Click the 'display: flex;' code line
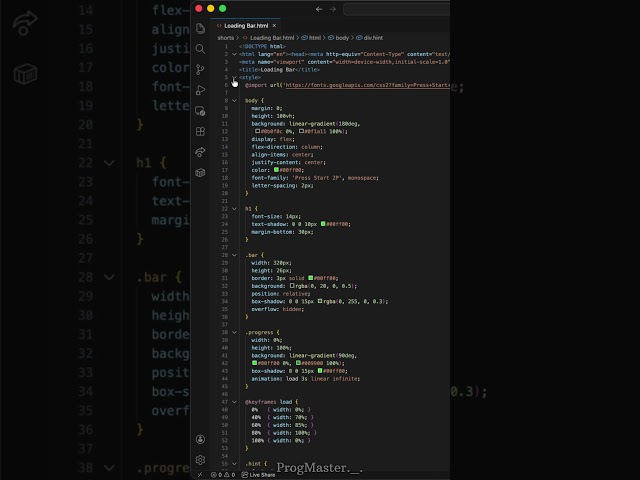This screenshot has height=480, width=640. tap(273, 139)
